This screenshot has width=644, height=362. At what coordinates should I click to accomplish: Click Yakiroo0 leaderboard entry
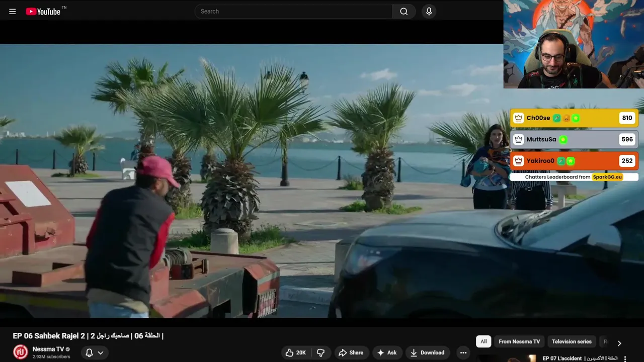574,161
